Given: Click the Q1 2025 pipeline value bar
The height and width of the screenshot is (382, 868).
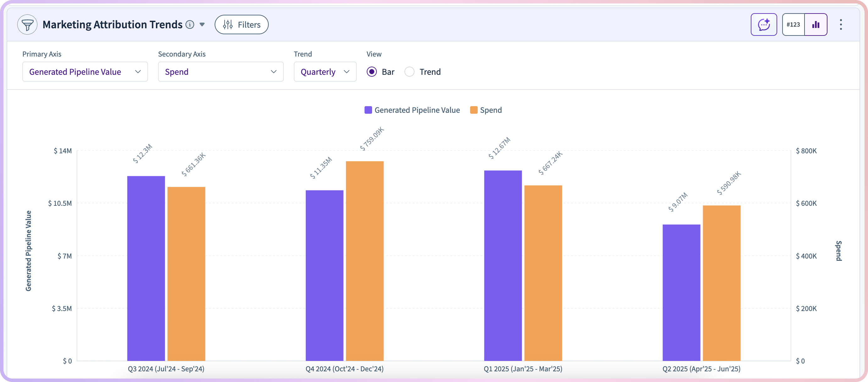Looking at the screenshot, I should tap(503, 265).
